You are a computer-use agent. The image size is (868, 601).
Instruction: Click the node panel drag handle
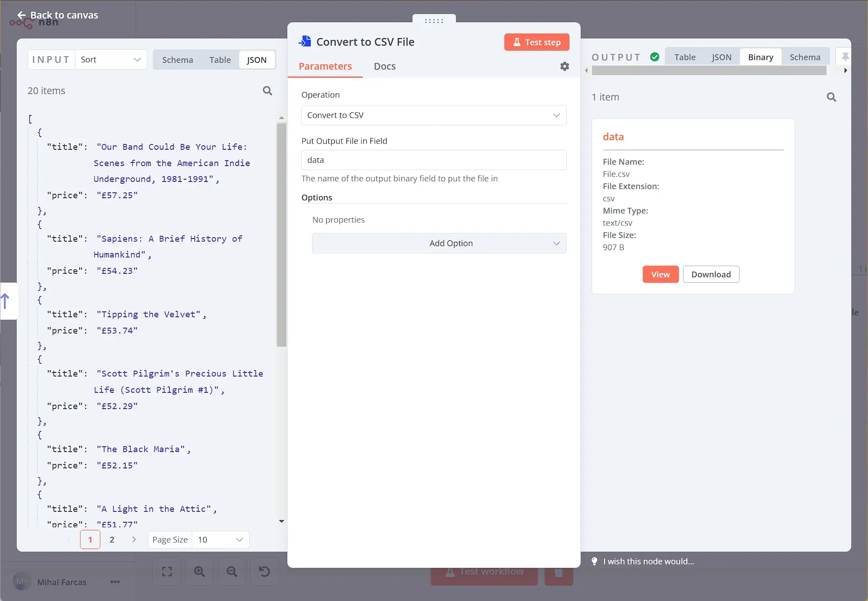coord(434,20)
